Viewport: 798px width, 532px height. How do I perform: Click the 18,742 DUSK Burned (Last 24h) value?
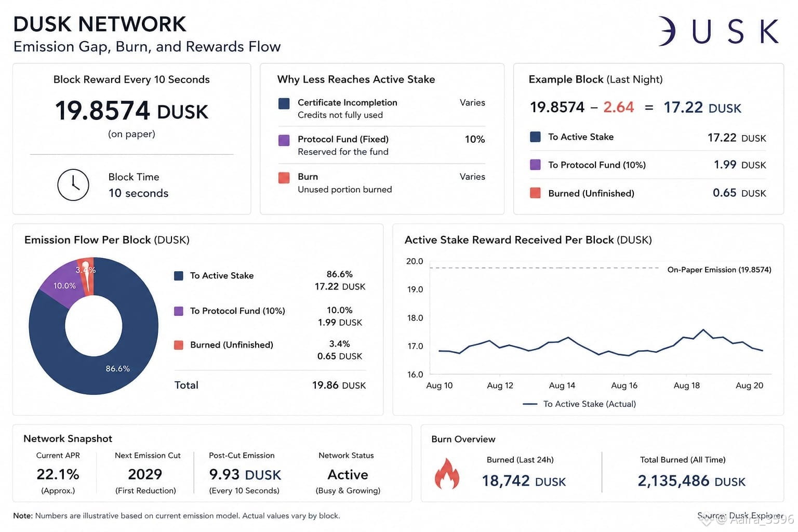(x=524, y=481)
